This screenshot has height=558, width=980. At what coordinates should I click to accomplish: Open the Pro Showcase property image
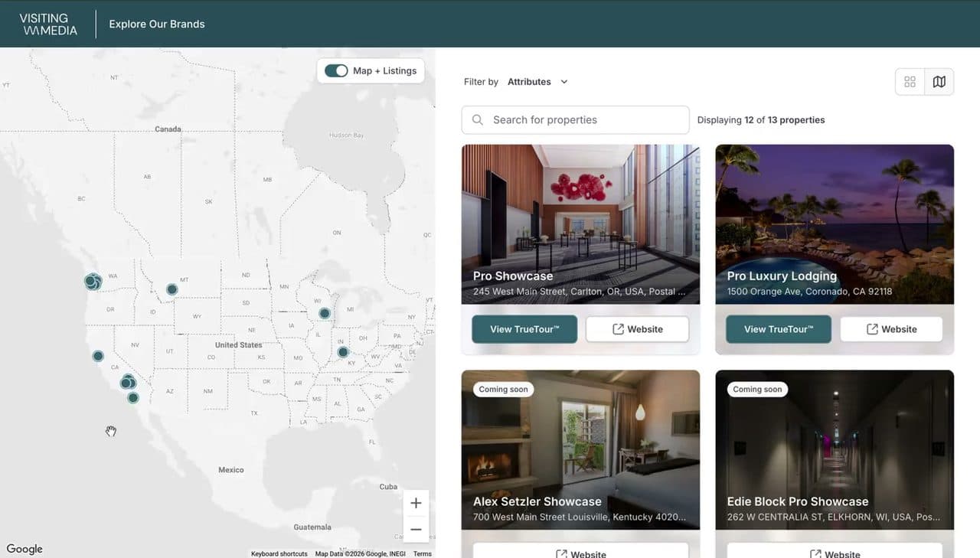click(x=580, y=224)
